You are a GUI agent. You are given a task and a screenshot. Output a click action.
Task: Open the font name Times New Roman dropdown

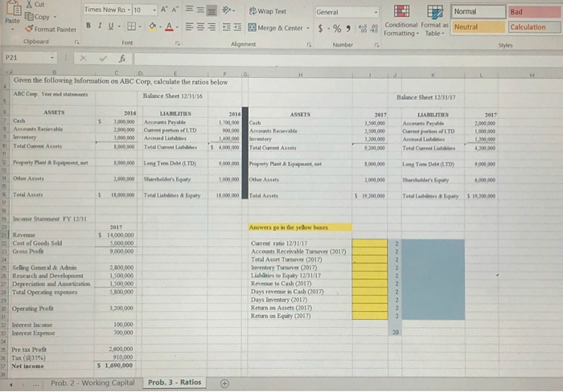129,10
